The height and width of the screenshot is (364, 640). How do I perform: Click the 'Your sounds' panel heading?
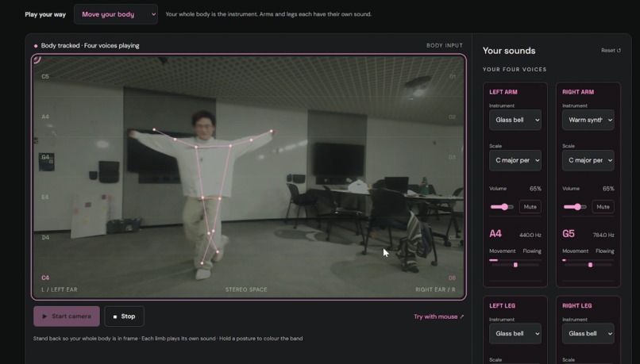[x=509, y=51]
